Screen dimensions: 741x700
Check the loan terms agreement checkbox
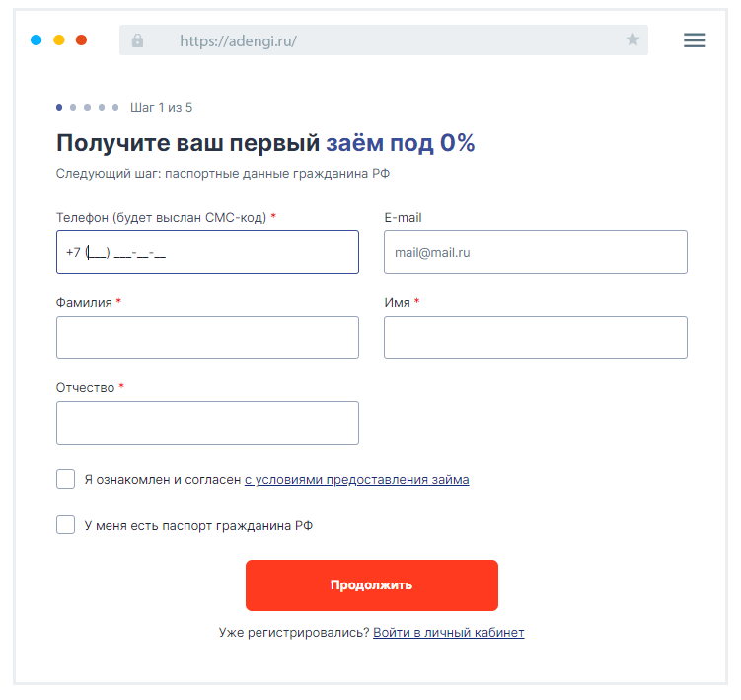(x=66, y=480)
